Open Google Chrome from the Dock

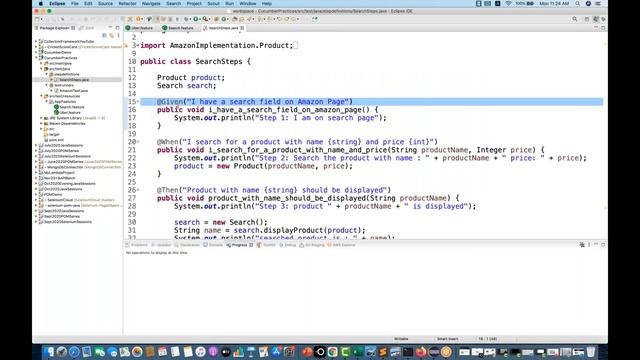pos(333,351)
